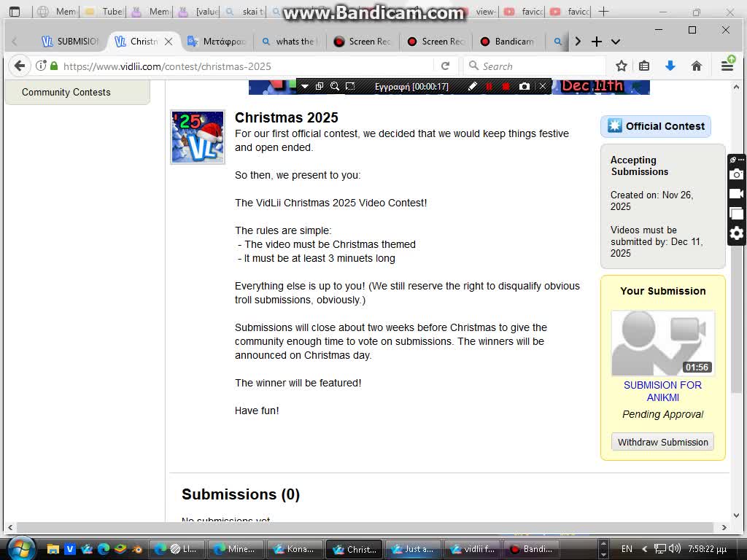The image size is (747, 560).
Task: Click the reload page icon
Action: [445, 66]
